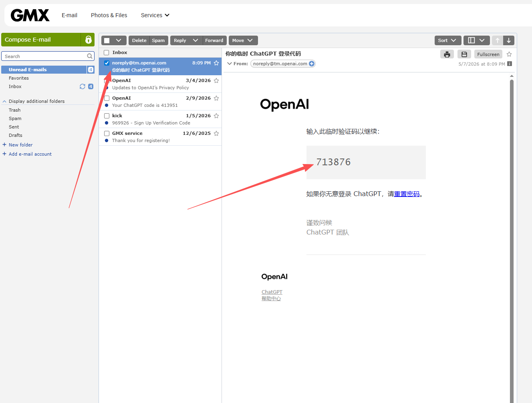Click the search magnifier icon

tap(90, 56)
